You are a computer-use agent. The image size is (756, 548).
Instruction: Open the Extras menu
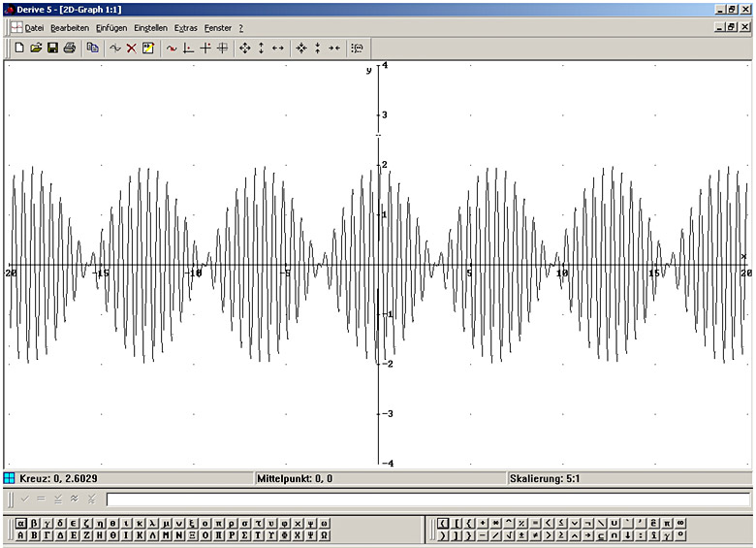[x=186, y=28]
